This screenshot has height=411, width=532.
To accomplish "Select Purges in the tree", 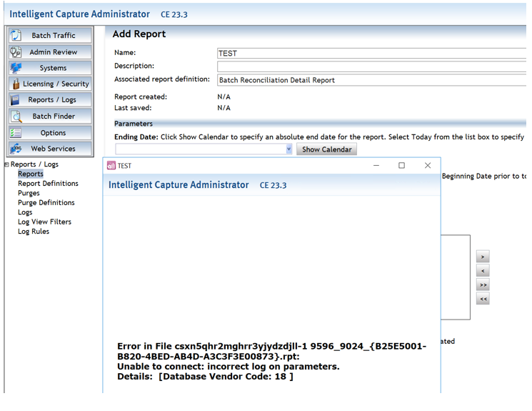I will coord(29,193).
